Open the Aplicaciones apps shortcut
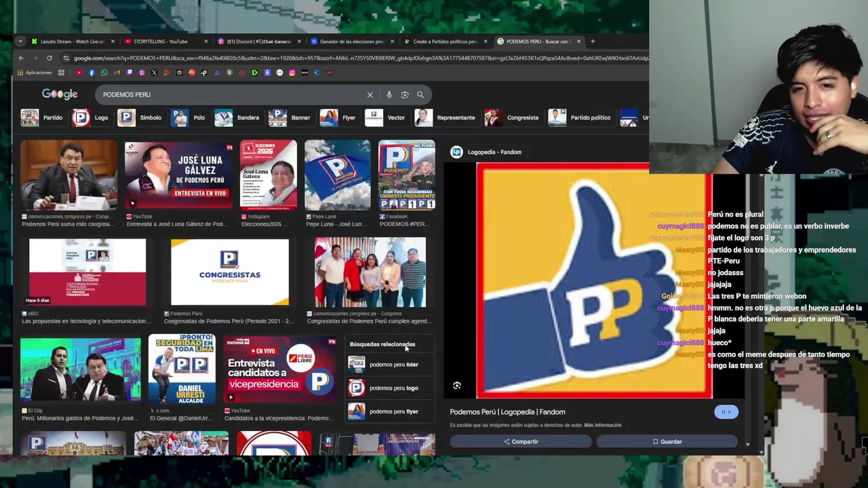Viewport: 868px width, 488px height. (35, 73)
